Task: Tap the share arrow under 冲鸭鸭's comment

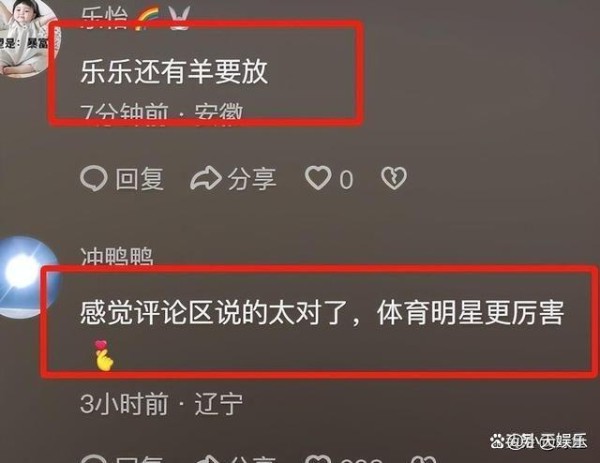Action: [x=208, y=459]
